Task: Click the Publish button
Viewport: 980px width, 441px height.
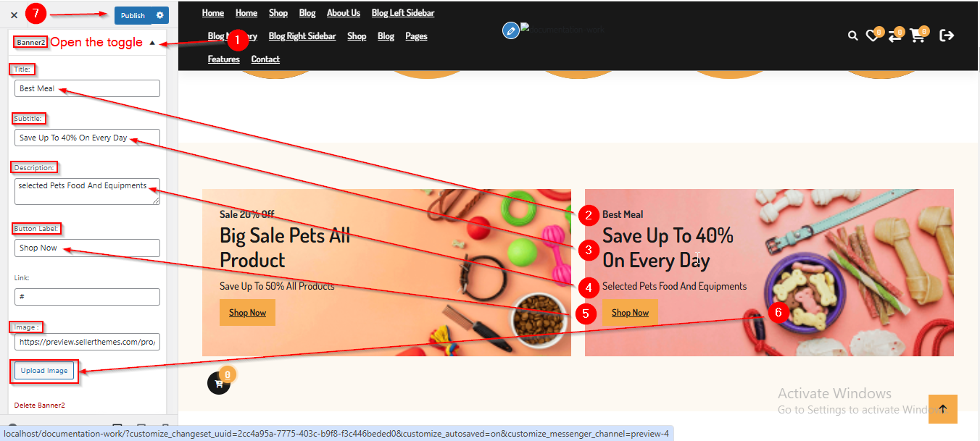Action: click(x=133, y=15)
